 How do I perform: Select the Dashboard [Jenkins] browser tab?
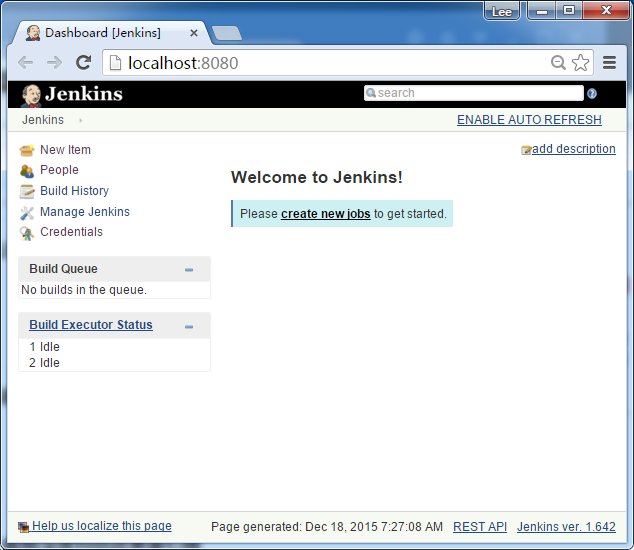[102, 33]
